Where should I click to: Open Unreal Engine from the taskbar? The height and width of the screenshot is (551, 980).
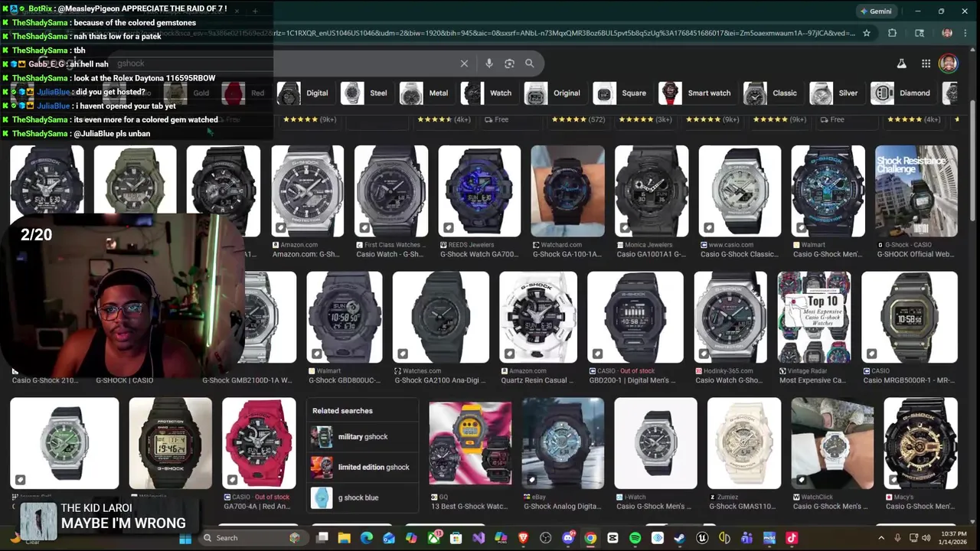pyautogui.click(x=702, y=538)
